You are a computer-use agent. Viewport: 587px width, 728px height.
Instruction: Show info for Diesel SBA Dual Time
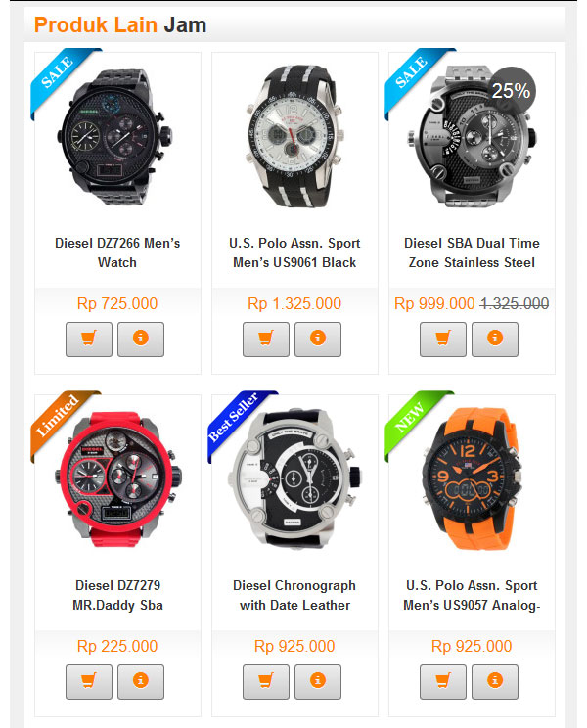click(495, 340)
